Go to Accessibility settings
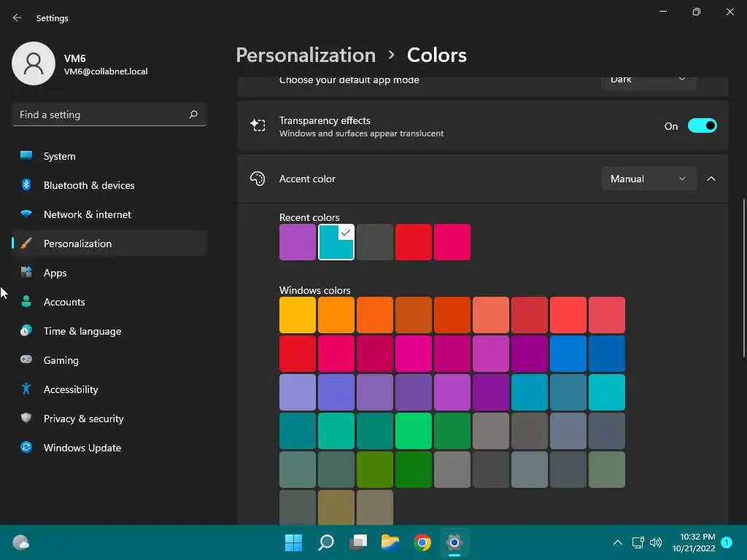Screen dimensions: 747x560 (109, 389)
